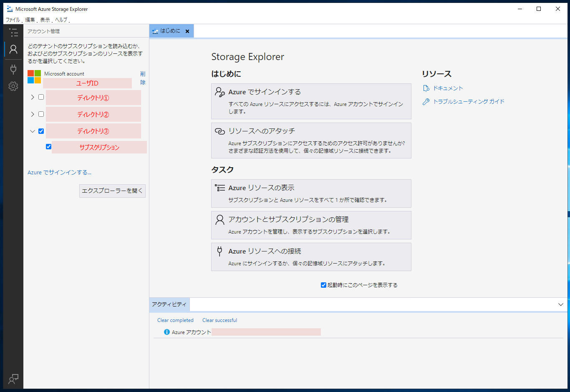Click the Microsoft account logo

pos(34,77)
